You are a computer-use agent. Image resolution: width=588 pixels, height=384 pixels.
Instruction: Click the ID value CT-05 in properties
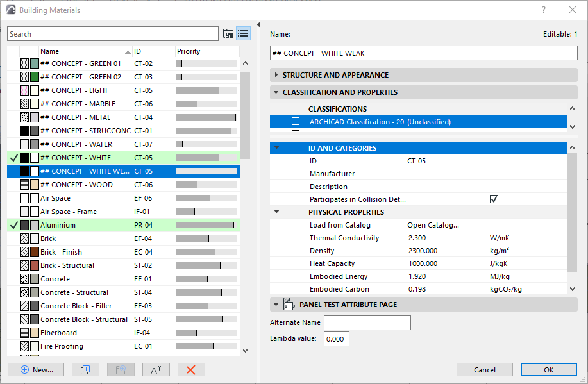(x=416, y=161)
